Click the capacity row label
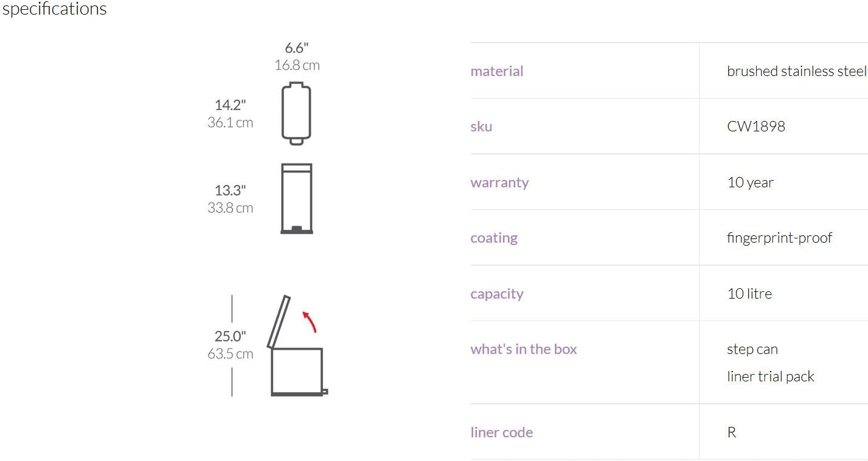Viewport: 868px width, 461px height. [497, 294]
